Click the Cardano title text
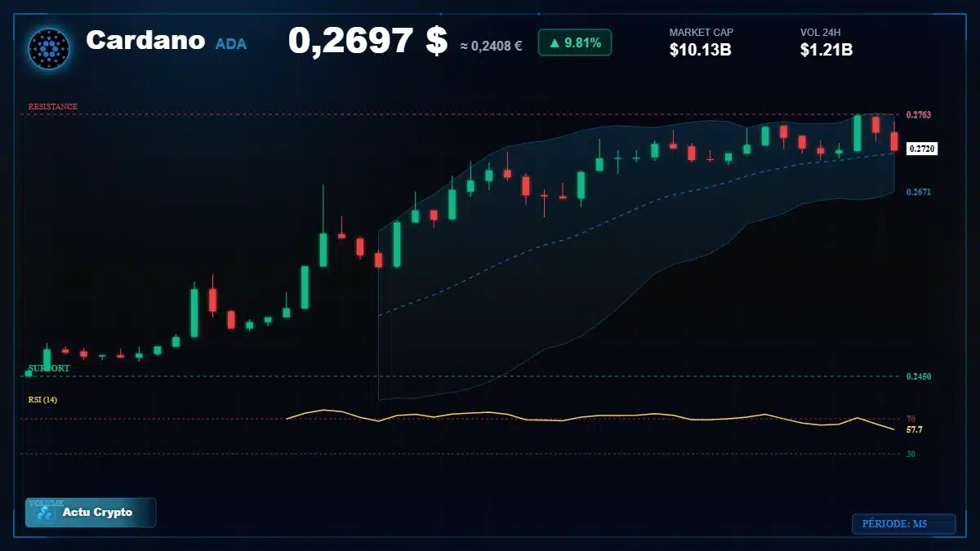Viewport: 980px width, 551px height. tap(145, 40)
